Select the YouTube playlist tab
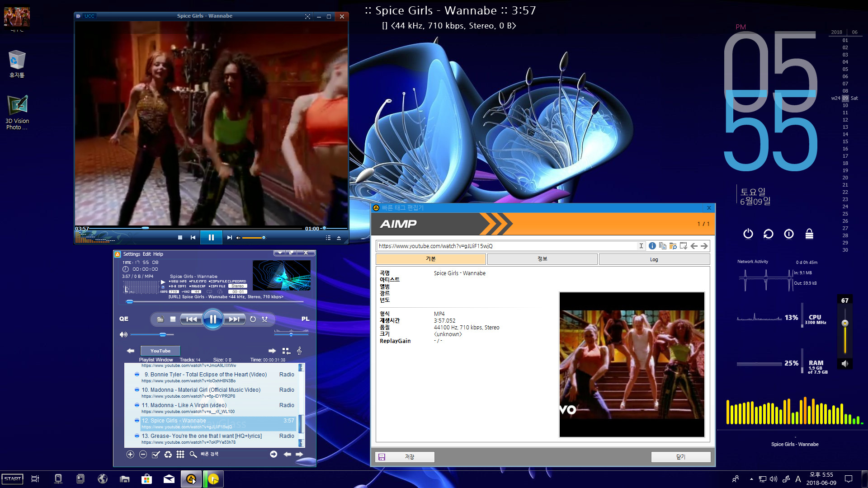Image resolution: width=868 pixels, height=488 pixels. click(160, 351)
